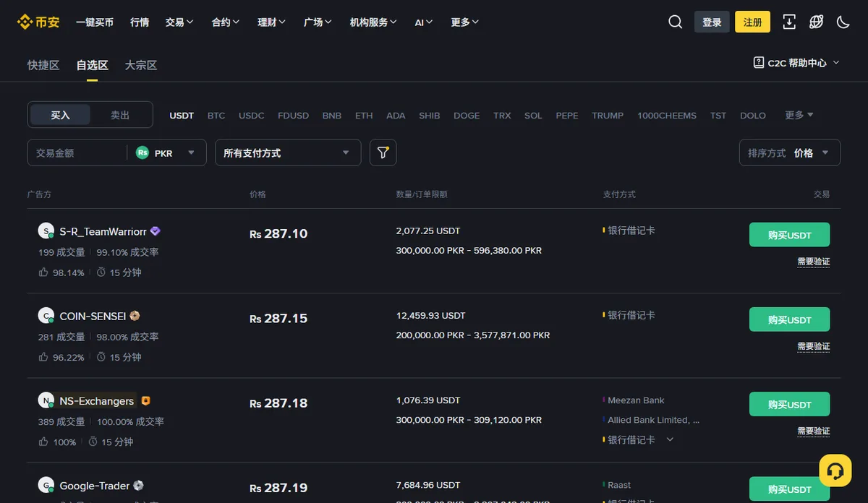Select the USDT coin tab
This screenshot has height=503, width=868.
tap(182, 116)
